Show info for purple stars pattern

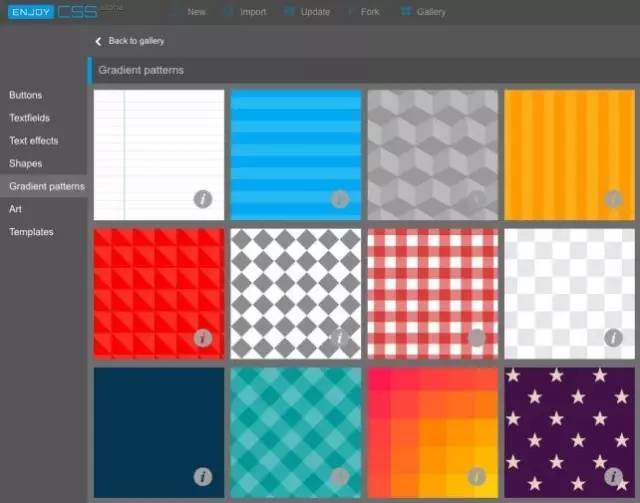[x=613, y=476]
